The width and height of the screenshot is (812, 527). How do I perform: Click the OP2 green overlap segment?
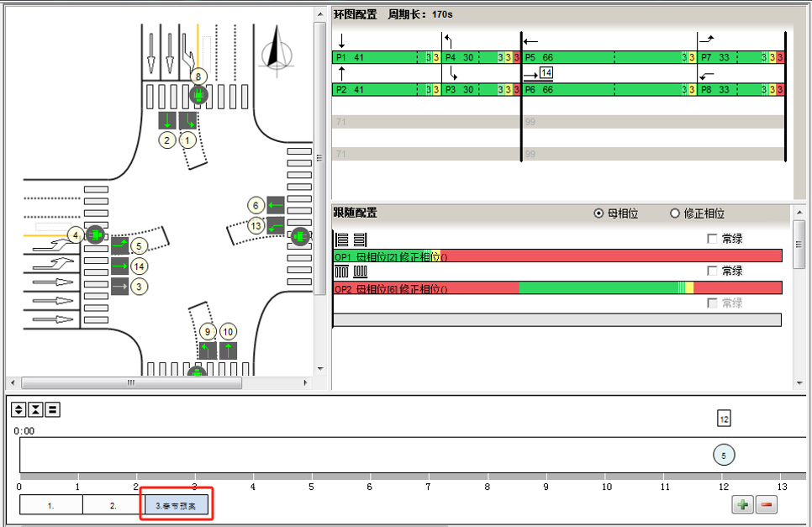(597, 288)
